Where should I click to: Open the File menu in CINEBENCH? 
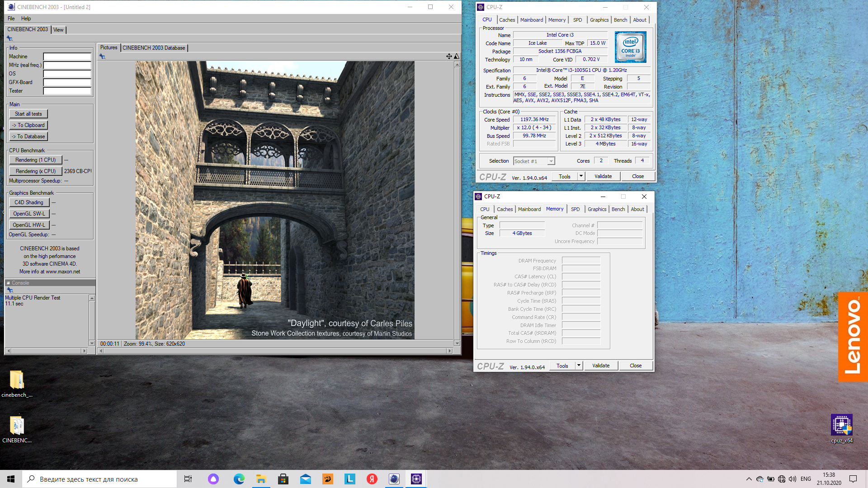[11, 19]
